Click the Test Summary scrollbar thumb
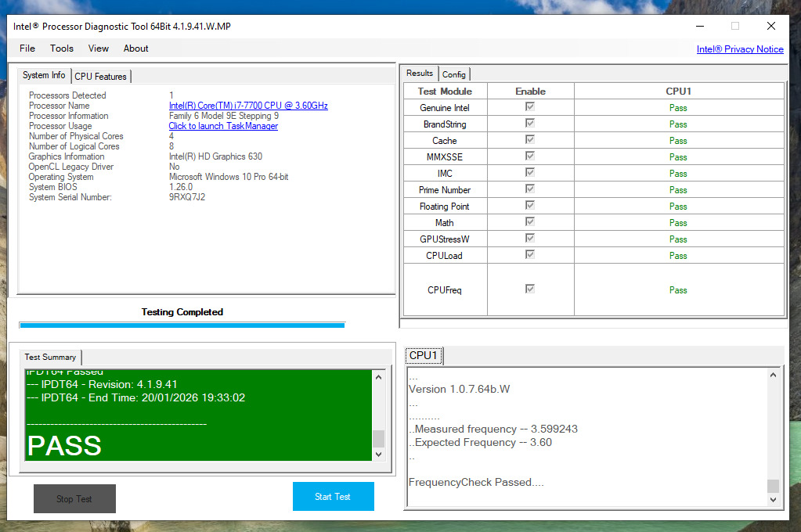801x532 pixels. [x=378, y=439]
